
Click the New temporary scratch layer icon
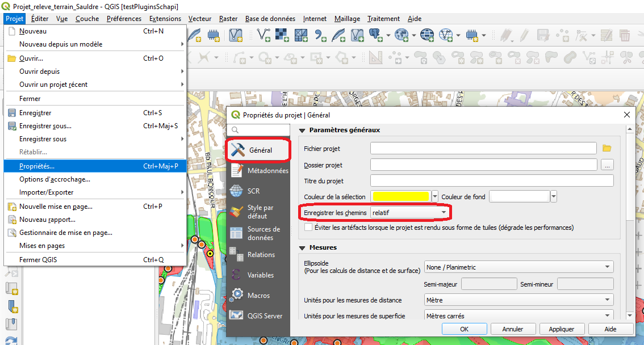[213, 35]
